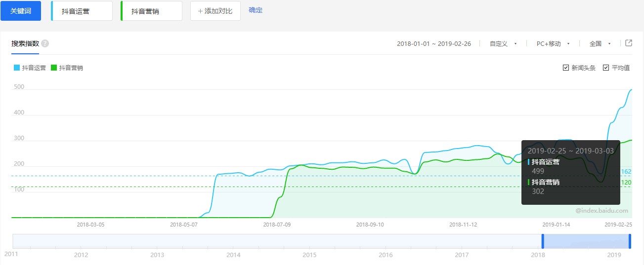Select the 搜索指数 tab
The image size is (644, 265).
(x=25, y=43)
